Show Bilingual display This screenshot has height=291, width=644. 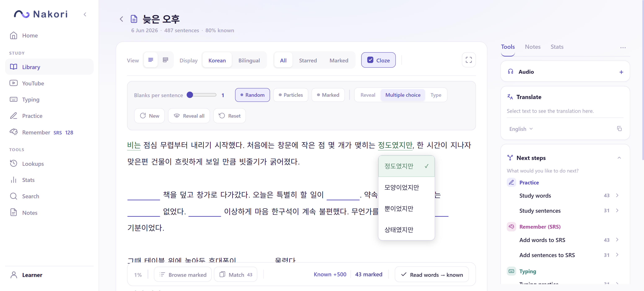249,60
